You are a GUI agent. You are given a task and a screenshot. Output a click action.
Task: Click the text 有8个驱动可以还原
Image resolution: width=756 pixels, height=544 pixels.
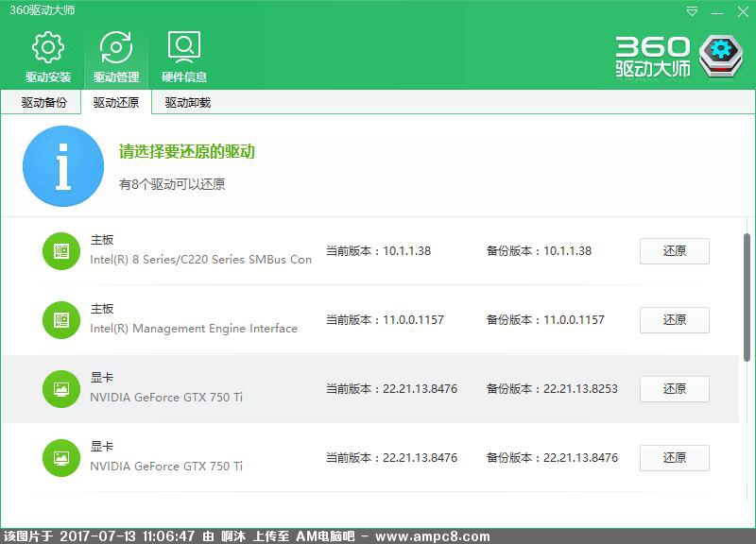pyautogui.click(x=172, y=184)
